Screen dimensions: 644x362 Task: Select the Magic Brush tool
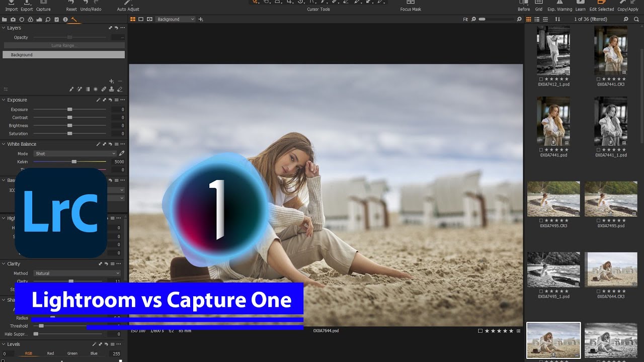[79, 89]
